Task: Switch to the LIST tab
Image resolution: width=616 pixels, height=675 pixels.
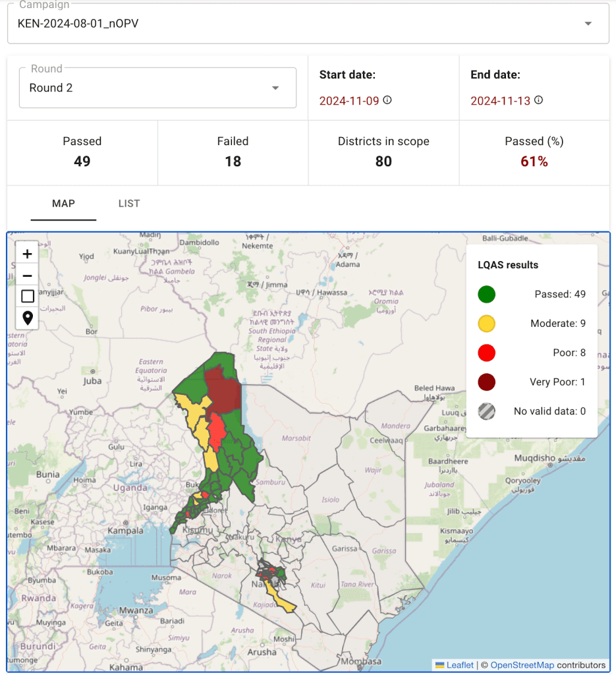Action: pyautogui.click(x=129, y=203)
